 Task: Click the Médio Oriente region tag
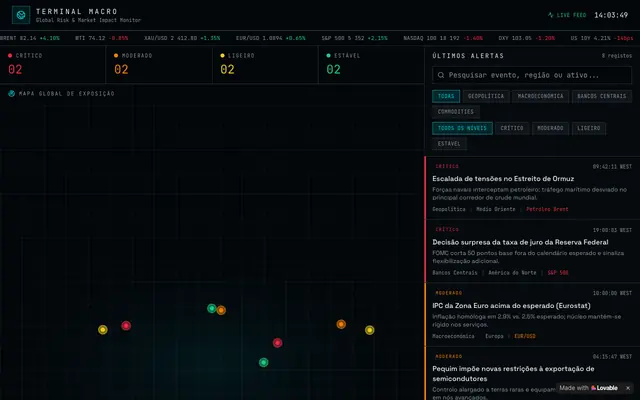point(496,209)
